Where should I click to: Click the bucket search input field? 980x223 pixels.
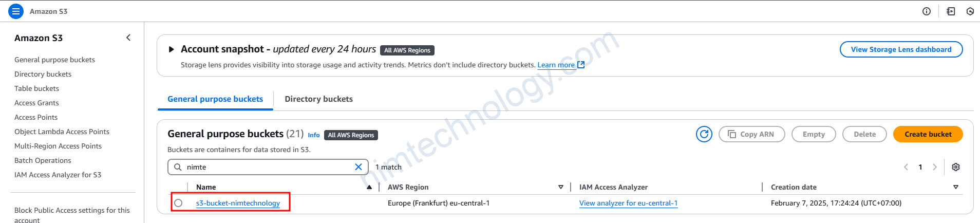coord(267,167)
